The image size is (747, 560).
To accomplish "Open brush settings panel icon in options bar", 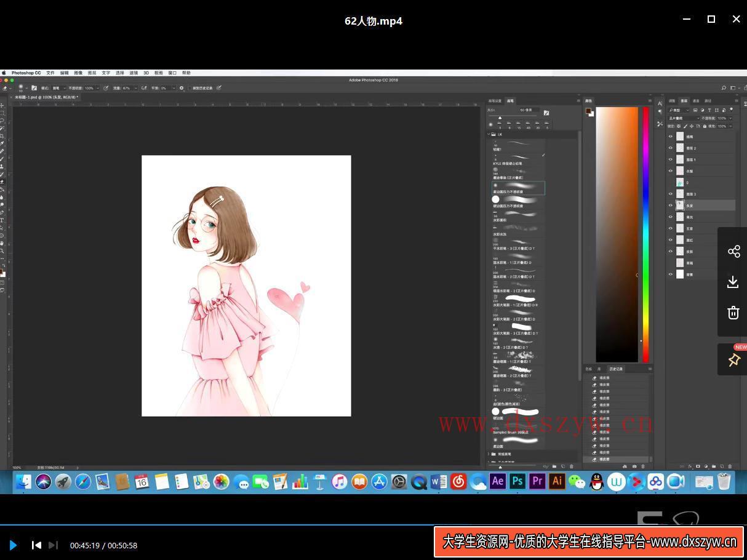I will [34, 88].
